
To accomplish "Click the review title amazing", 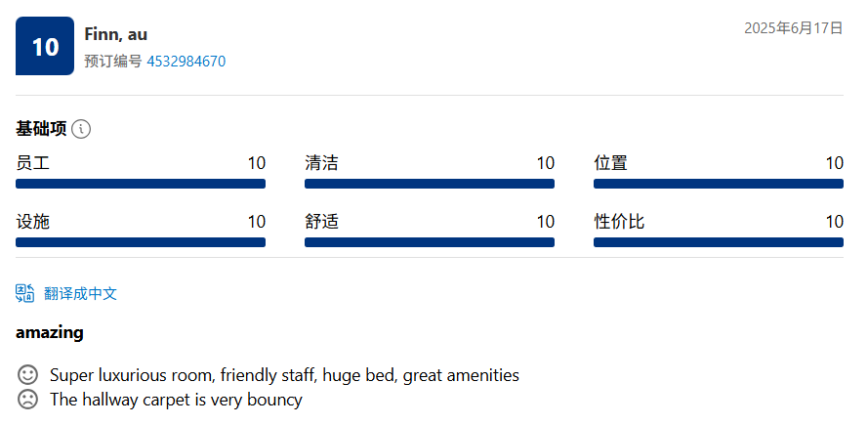I will tap(50, 333).
